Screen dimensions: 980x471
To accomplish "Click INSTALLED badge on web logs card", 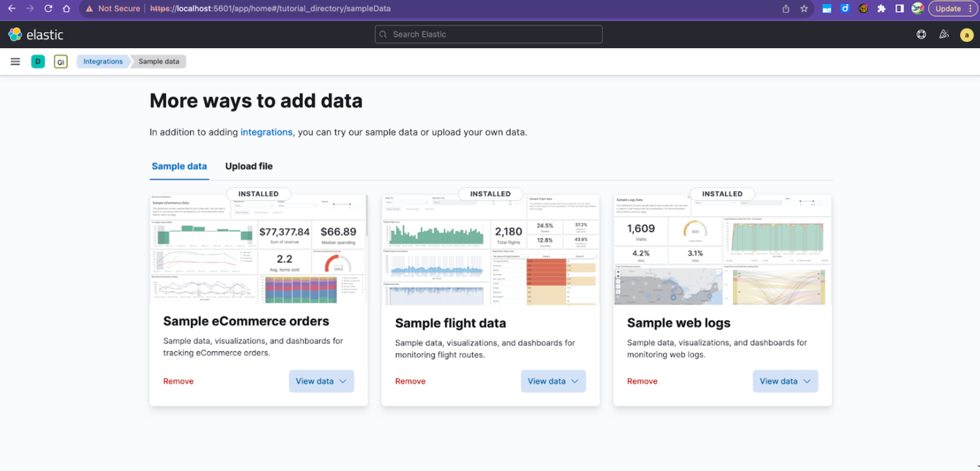I will [722, 194].
